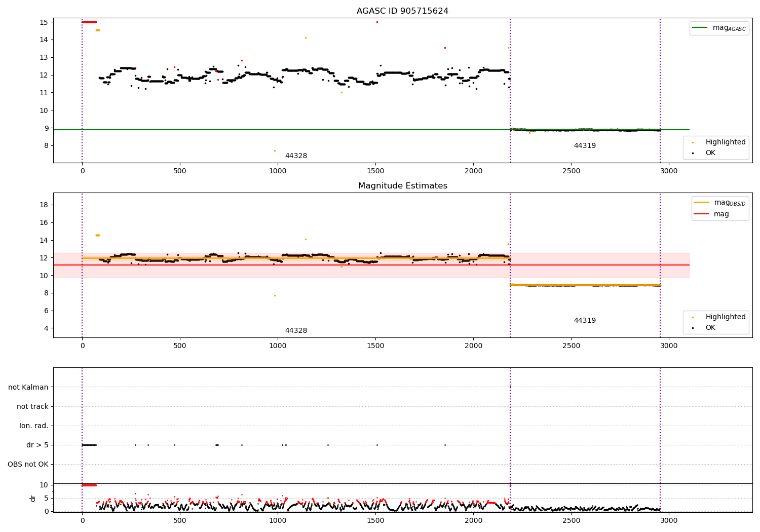The height and width of the screenshot is (532, 760).
Task: Click y-axis tick 5 on the dr axis
Action: tap(46, 498)
